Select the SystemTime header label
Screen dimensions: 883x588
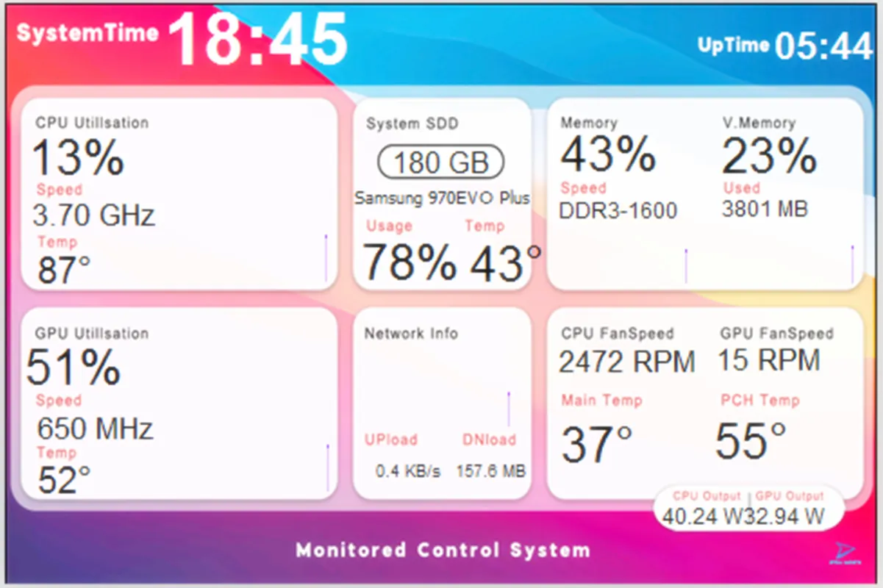(x=88, y=32)
